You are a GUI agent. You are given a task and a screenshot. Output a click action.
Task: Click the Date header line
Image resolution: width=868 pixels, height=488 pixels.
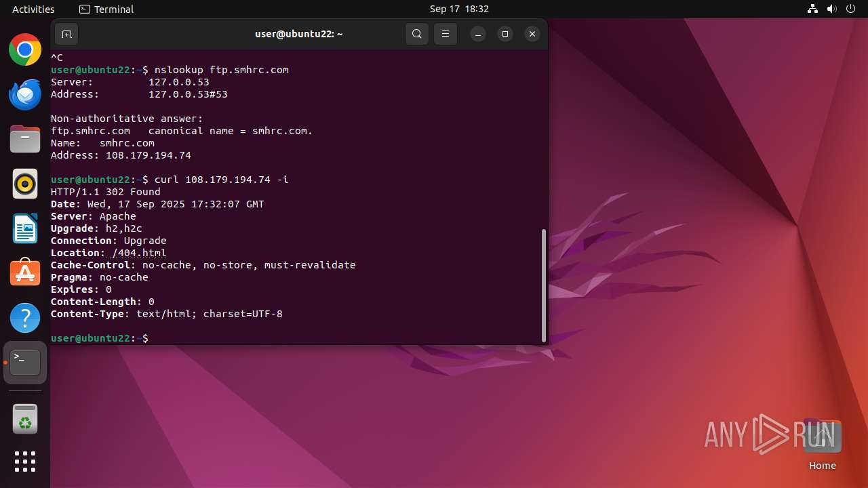point(157,204)
